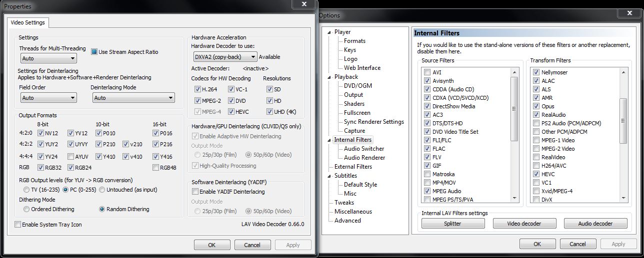Image resolution: width=644 pixels, height=258 pixels.
Task: Select External Filters in options tree
Action: tap(353, 167)
